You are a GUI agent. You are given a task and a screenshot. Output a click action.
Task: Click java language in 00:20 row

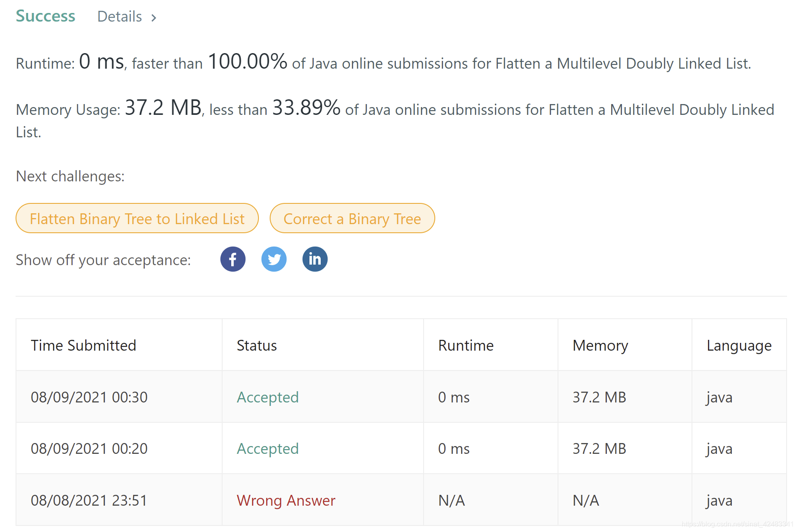tap(720, 449)
